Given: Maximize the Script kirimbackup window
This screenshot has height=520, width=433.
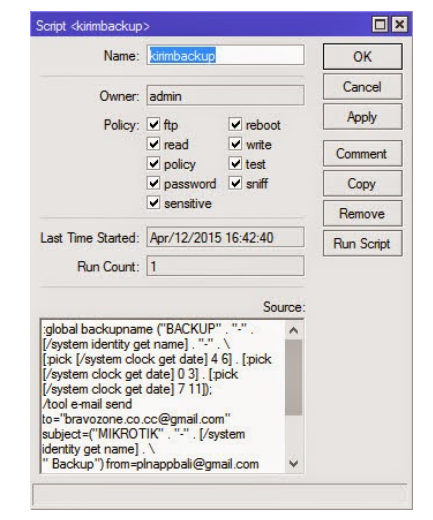Looking at the screenshot, I should [x=380, y=25].
